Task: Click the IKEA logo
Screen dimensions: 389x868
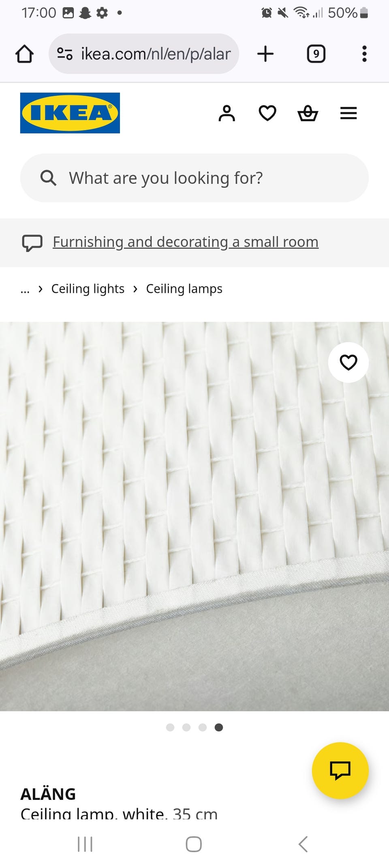Action: pos(70,113)
